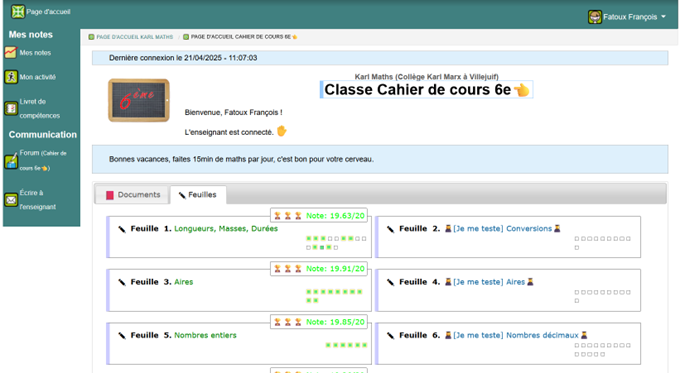Click the Feuille 5 green progress squares

point(347,345)
